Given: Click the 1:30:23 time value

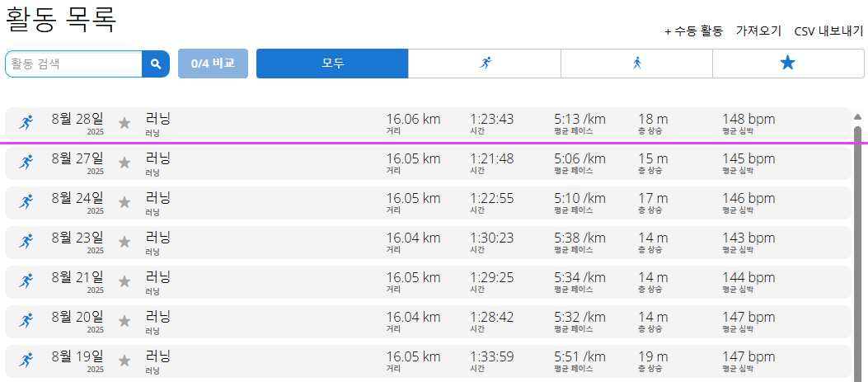Looking at the screenshot, I should point(492,238).
